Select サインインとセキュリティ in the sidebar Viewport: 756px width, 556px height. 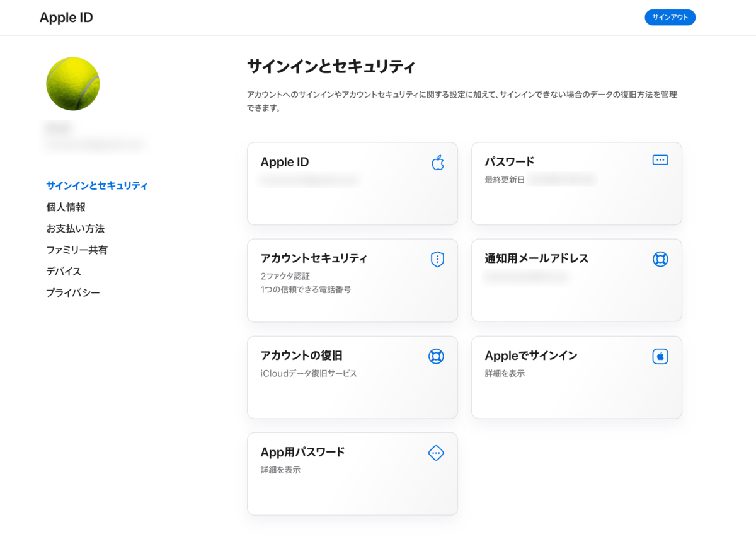97,186
